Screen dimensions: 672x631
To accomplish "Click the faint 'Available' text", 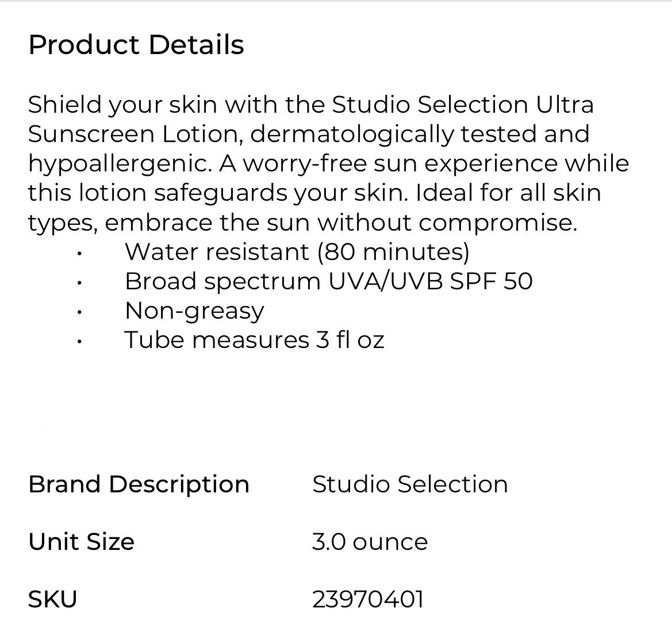I will pos(82,426).
